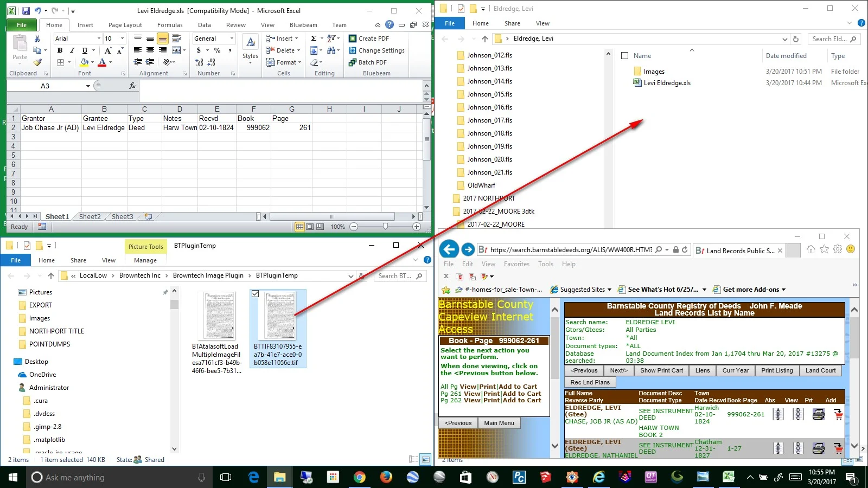Click the BTTIF83107955 tif thumbnail
The image size is (868, 488).
278,316
